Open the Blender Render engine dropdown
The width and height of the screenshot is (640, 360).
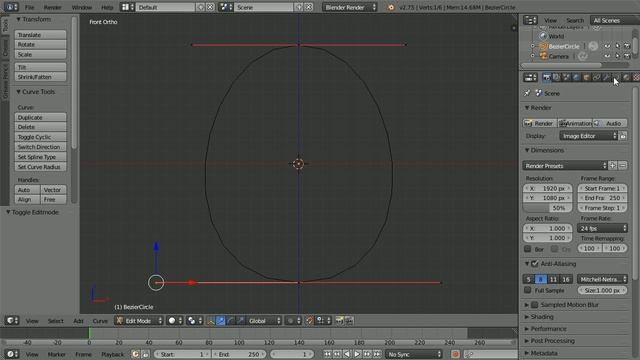(350, 7)
